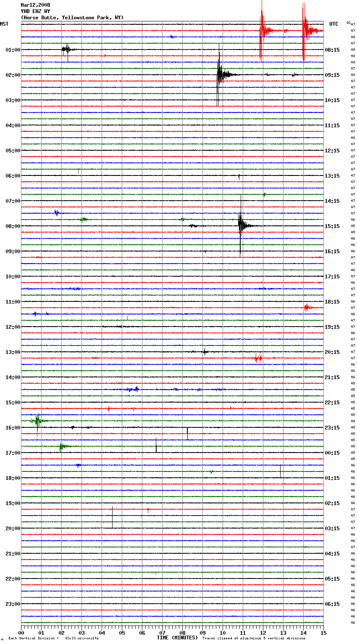357x644 pixels.
Task: Click the 10:15 UTC time label
Action: (332, 100)
